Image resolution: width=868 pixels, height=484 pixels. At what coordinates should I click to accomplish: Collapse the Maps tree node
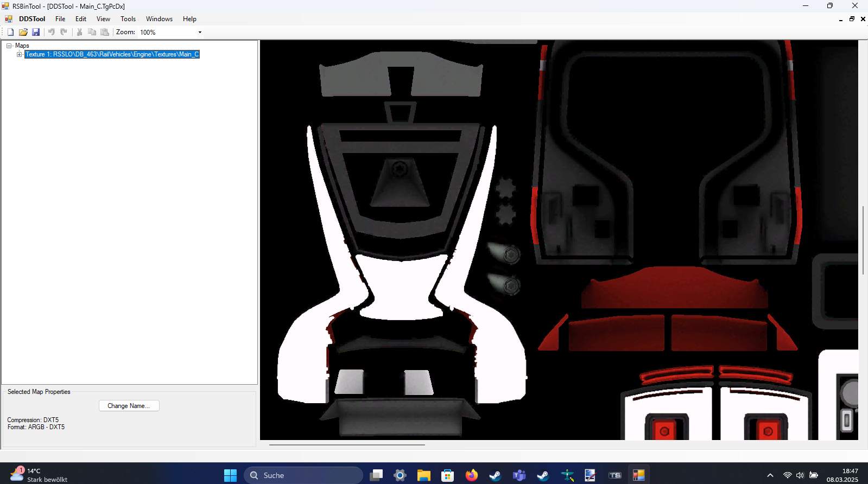tap(9, 46)
